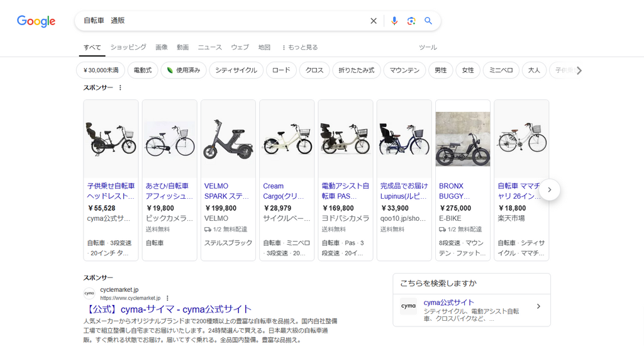Filter by シティサイクル chip
The width and height of the screenshot is (644, 356).
click(236, 70)
